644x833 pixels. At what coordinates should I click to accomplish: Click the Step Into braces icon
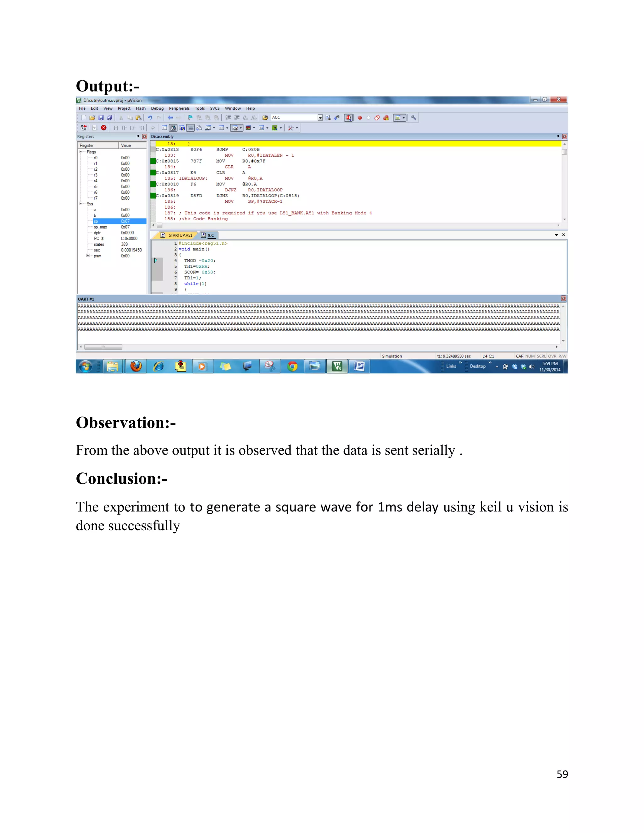coord(116,128)
